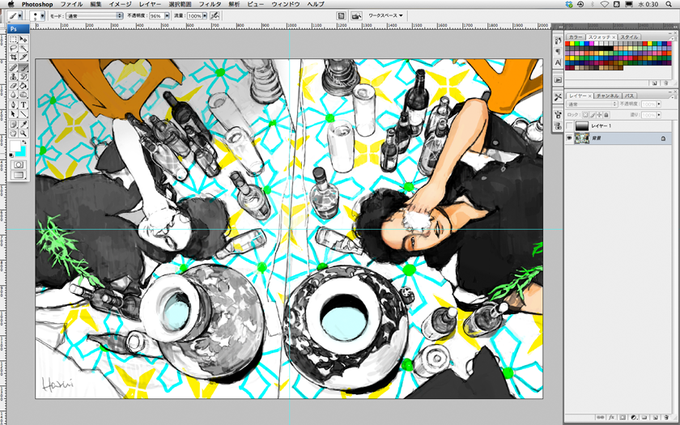Toggle lock transparent pixels
This screenshot has width=680, height=425.
pyautogui.click(x=586, y=115)
